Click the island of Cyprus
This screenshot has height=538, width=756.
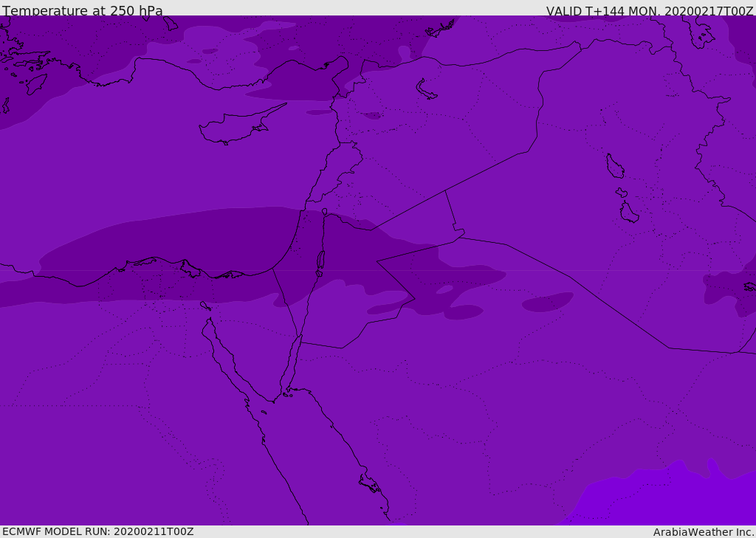233,128
